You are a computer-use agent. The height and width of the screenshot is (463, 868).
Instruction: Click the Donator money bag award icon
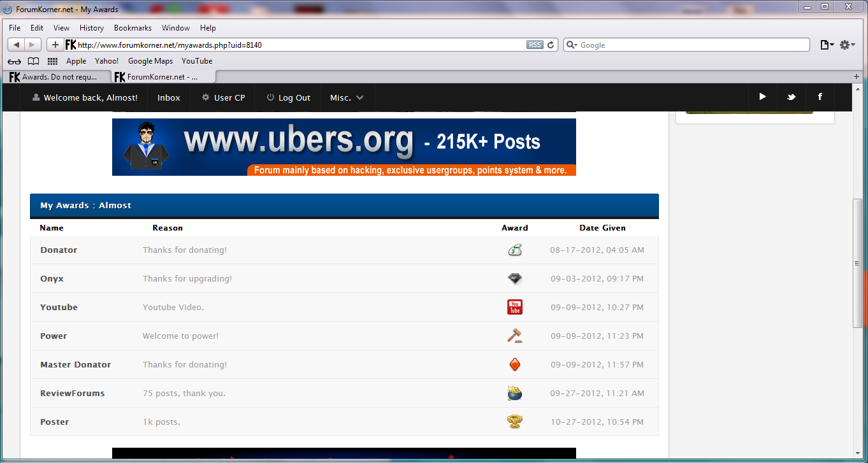coord(515,250)
